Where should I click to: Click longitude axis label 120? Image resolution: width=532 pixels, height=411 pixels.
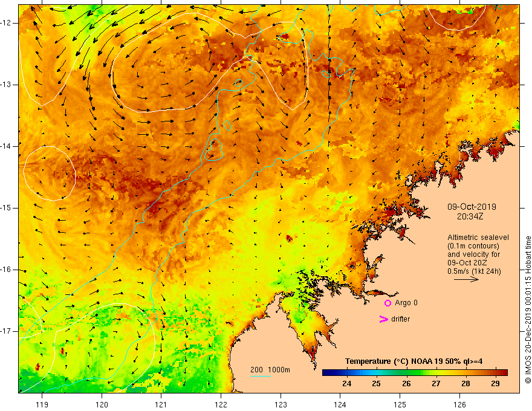pyautogui.click(x=102, y=404)
